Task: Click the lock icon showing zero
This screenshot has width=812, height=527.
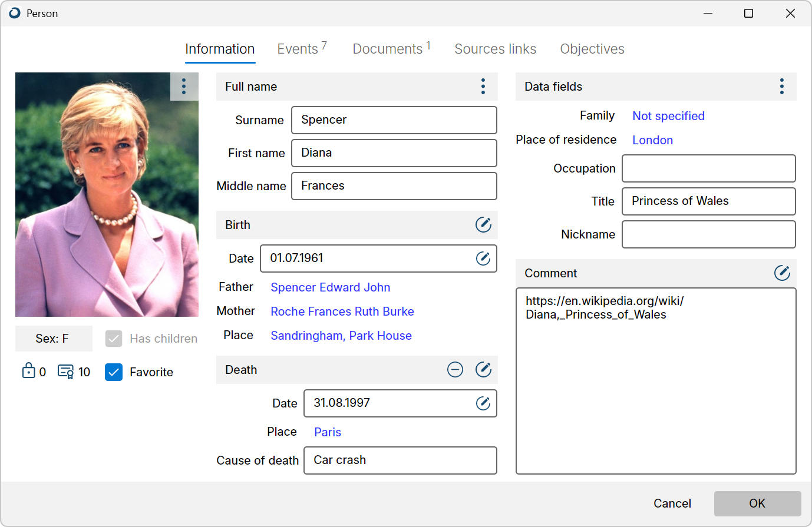Action: click(28, 372)
